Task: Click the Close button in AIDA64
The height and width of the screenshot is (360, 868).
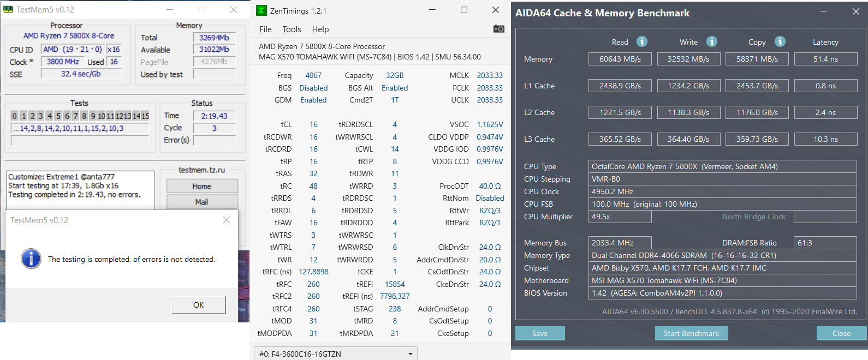Action: tap(841, 333)
